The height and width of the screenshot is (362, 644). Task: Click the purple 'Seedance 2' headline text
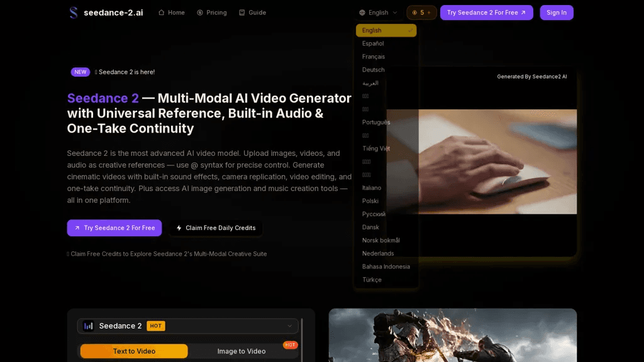point(103,98)
